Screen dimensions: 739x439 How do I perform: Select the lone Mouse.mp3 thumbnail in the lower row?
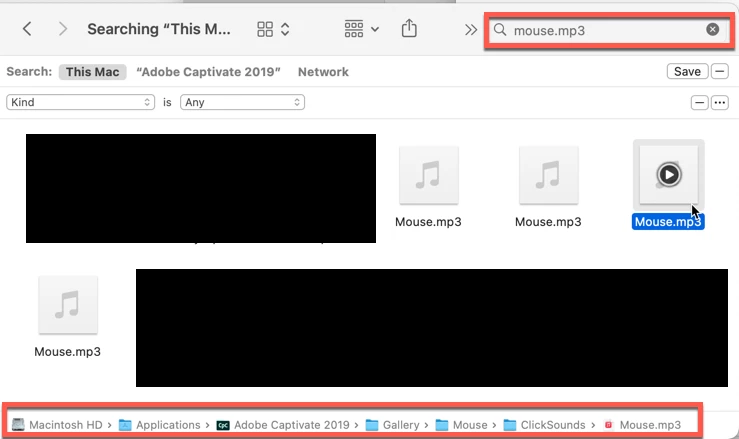pos(68,306)
